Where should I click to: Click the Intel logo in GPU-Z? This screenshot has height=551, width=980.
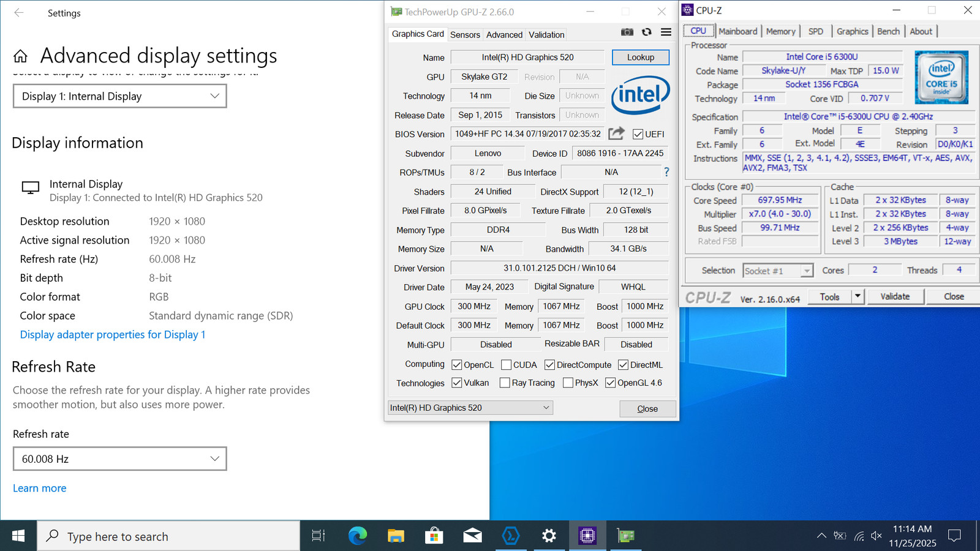(641, 95)
